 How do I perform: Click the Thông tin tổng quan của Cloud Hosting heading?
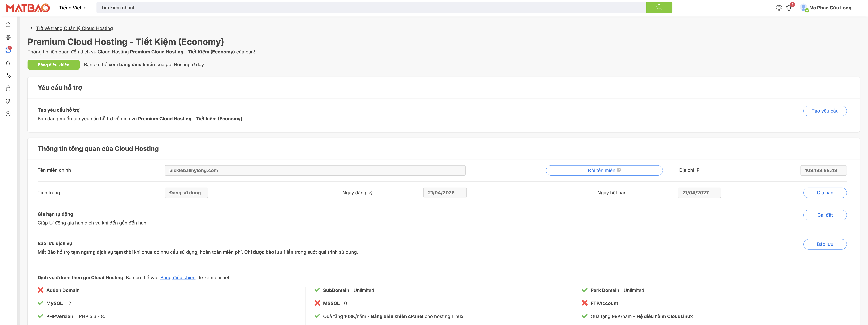[x=98, y=148]
